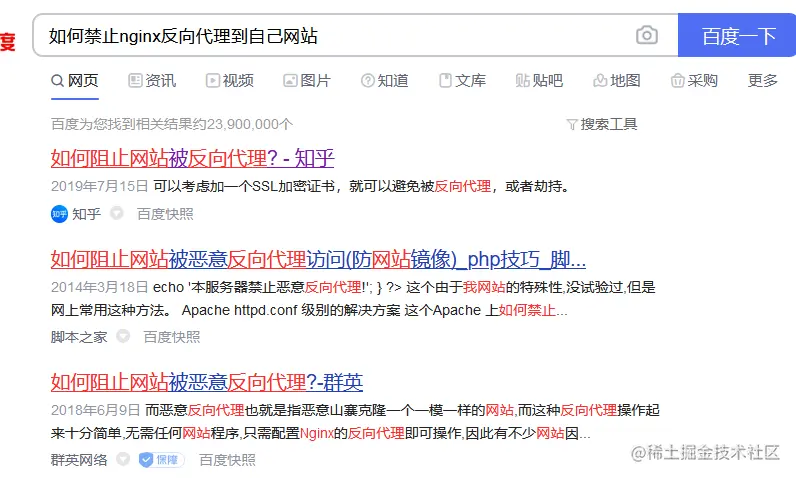Screen dimensions: 796x478
Task: Open the 知道 tab
Action: coord(384,80)
